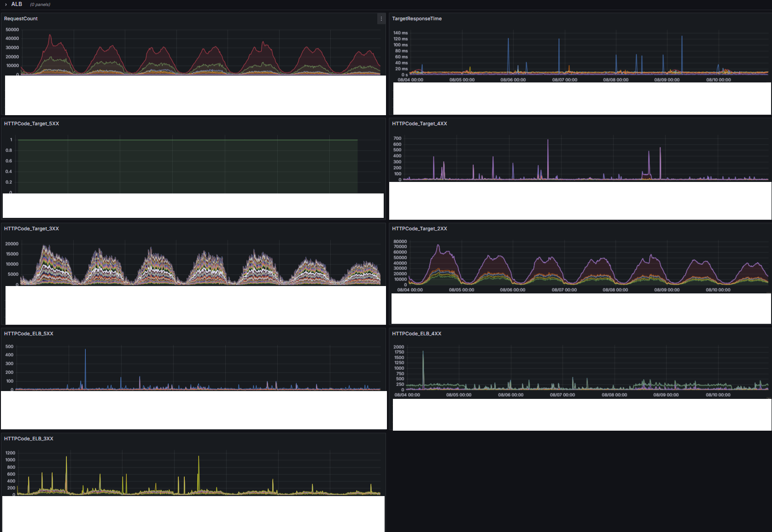Click the HTTPCode_ELB_3XX panel title
Viewport: 772px width, 532px height.
[x=28, y=438]
